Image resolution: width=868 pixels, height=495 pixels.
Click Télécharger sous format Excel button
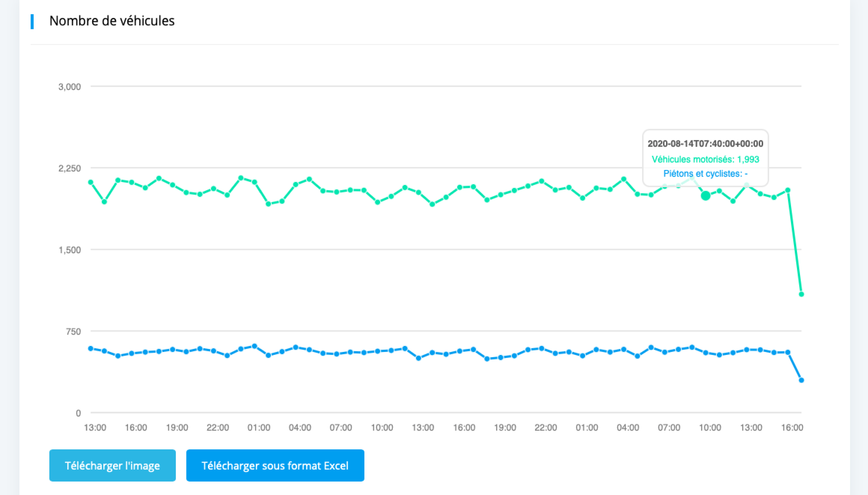click(275, 465)
